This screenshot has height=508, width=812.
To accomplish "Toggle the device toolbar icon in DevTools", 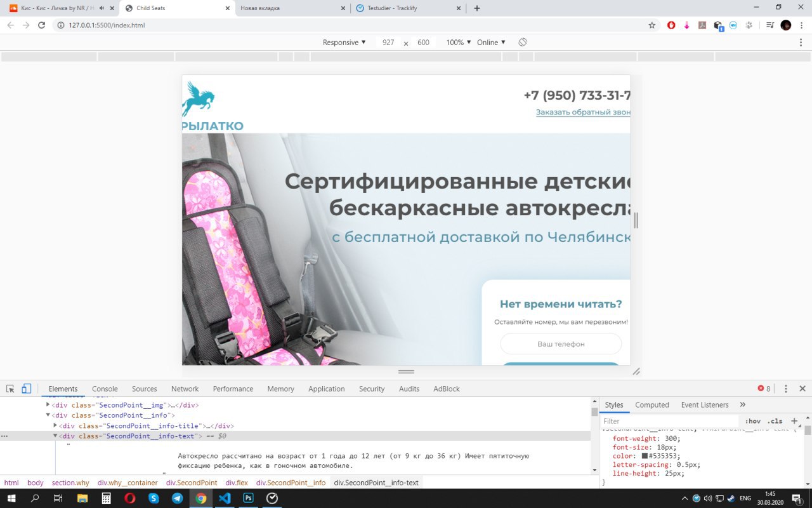I will click(27, 389).
